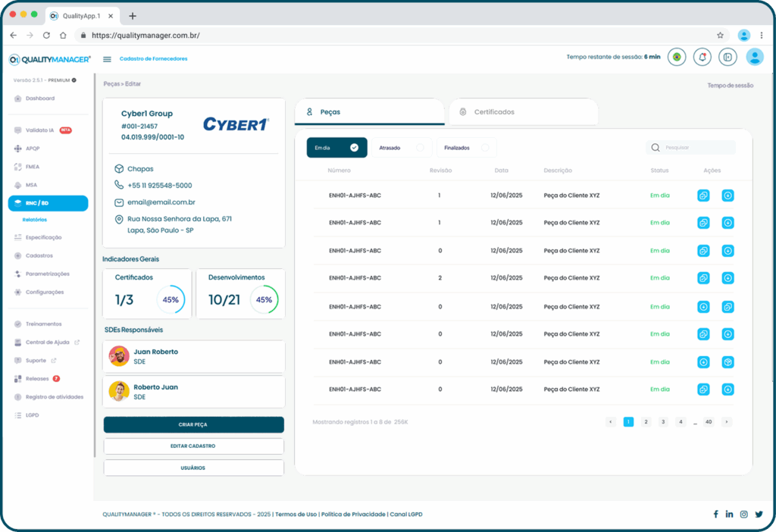Click the CRIAR PEÇA button

pyautogui.click(x=193, y=424)
